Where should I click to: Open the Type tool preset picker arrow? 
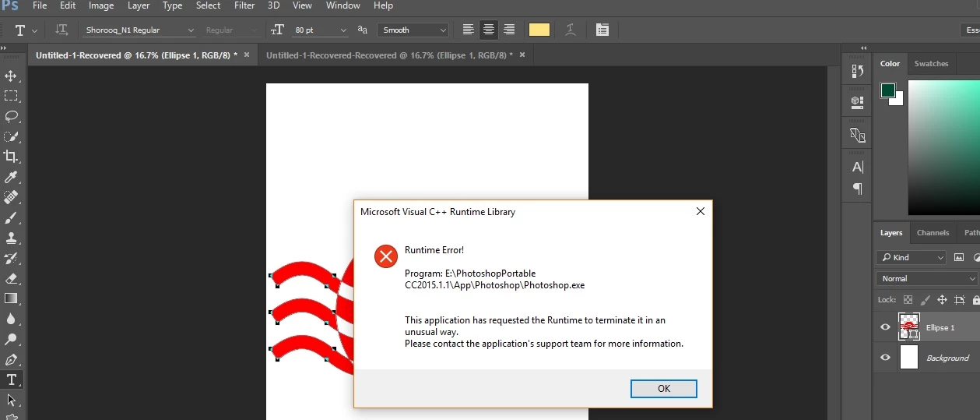click(34, 30)
